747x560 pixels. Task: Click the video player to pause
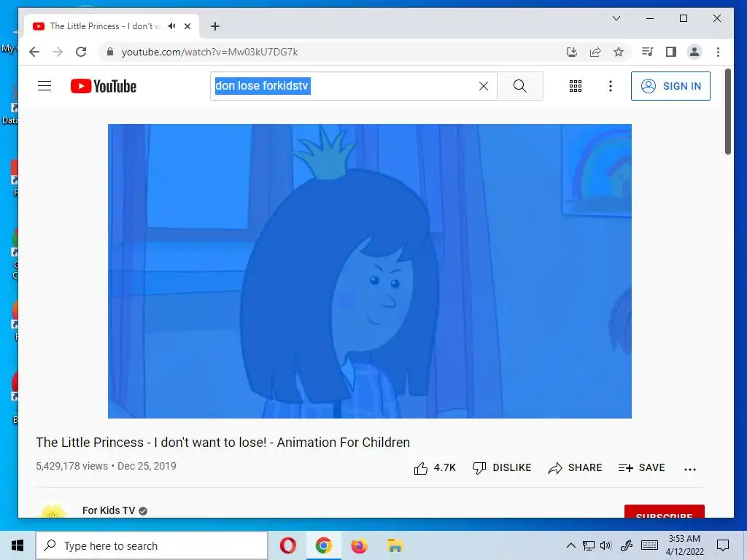369,271
